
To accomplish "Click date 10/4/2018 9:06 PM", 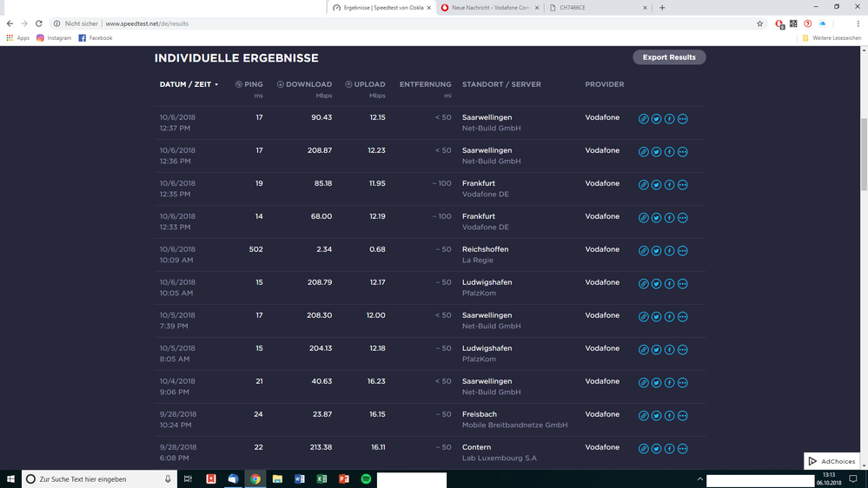I will tap(177, 386).
